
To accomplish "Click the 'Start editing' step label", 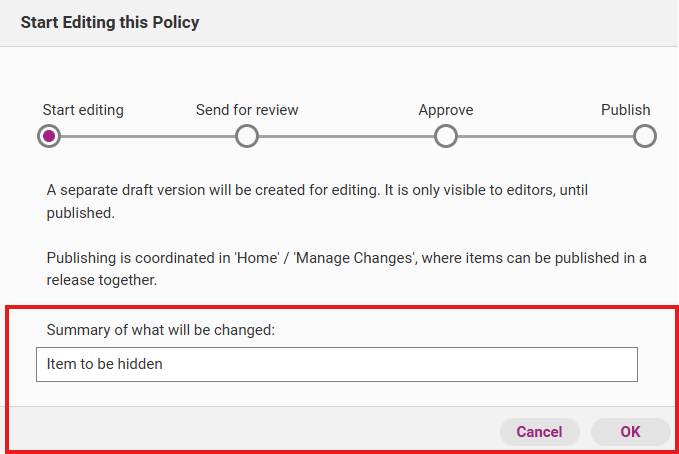I will pyautogui.click(x=83, y=110).
